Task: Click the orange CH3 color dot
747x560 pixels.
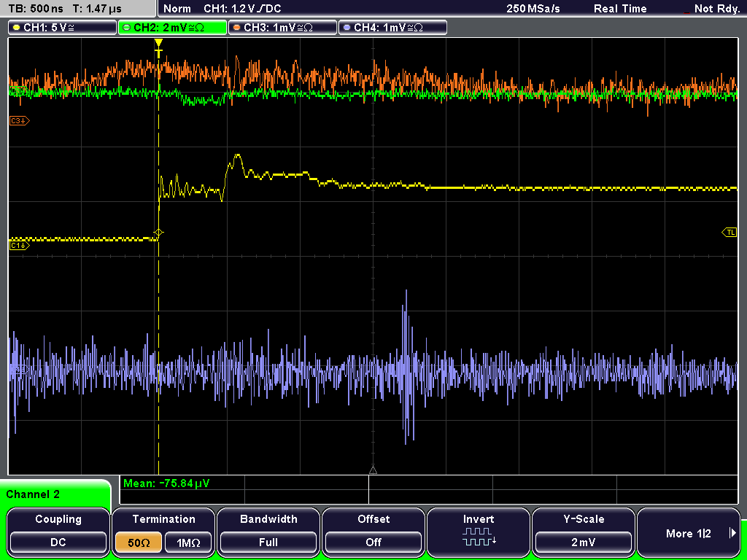Action: tap(236, 28)
